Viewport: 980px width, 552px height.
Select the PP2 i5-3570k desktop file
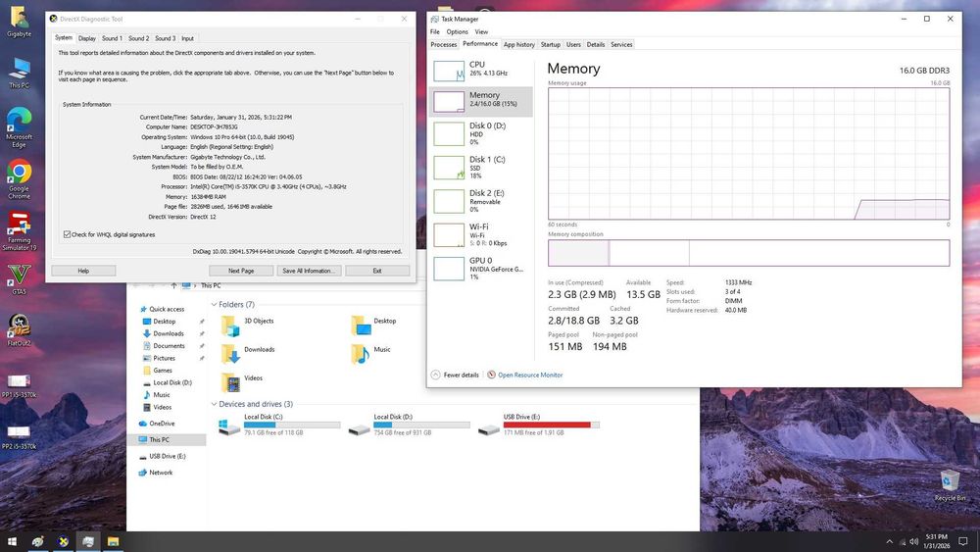(x=19, y=437)
